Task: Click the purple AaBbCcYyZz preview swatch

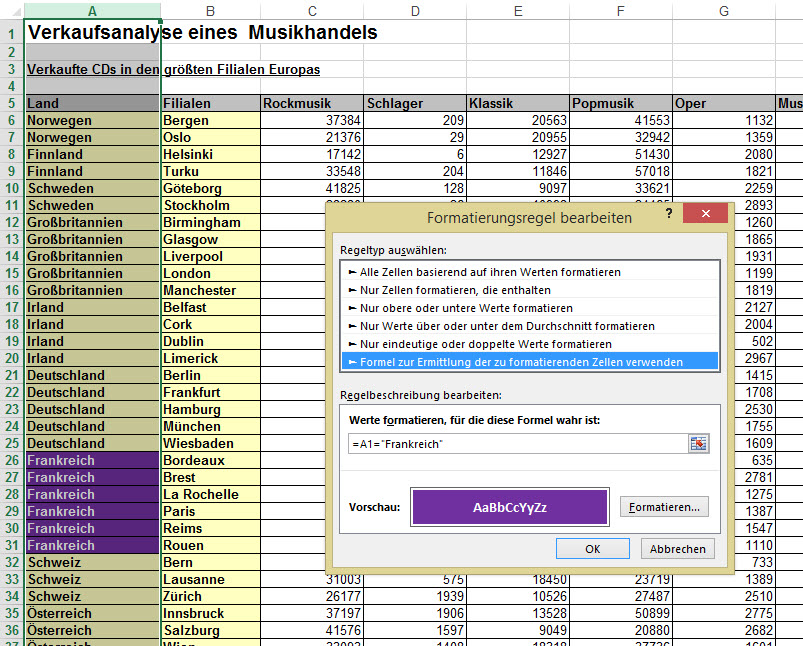Action: tap(510, 507)
